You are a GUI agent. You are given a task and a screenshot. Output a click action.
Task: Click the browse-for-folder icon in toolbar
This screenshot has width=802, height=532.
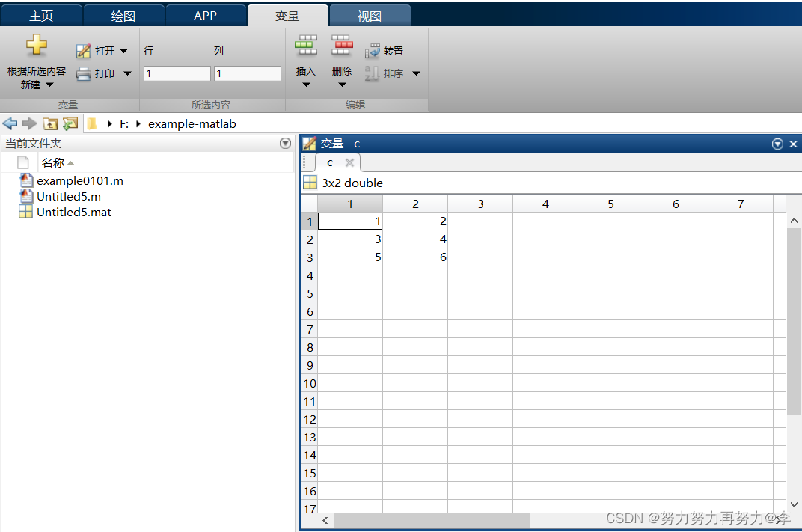coord(70,123)
